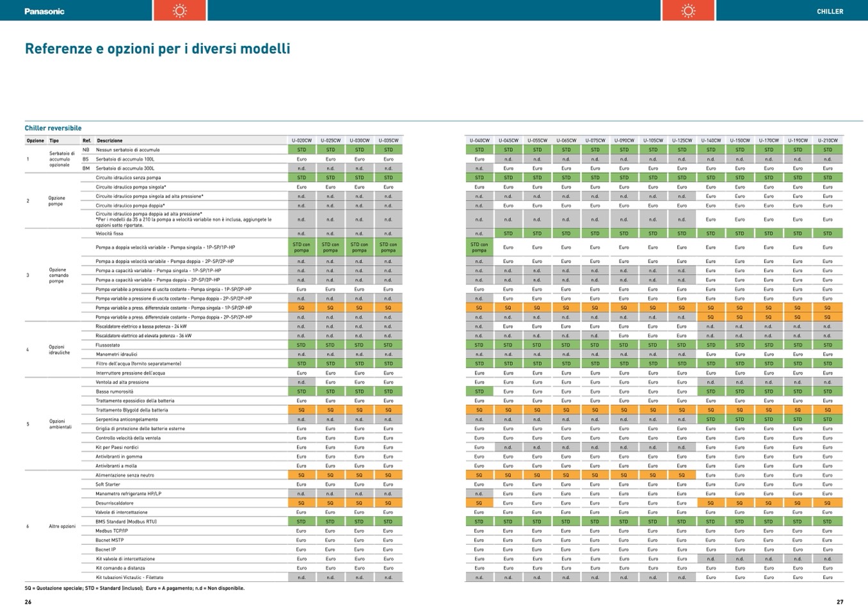Click the U-040CW column header
This screenshot has height=614, width=868.
(479, 140)
